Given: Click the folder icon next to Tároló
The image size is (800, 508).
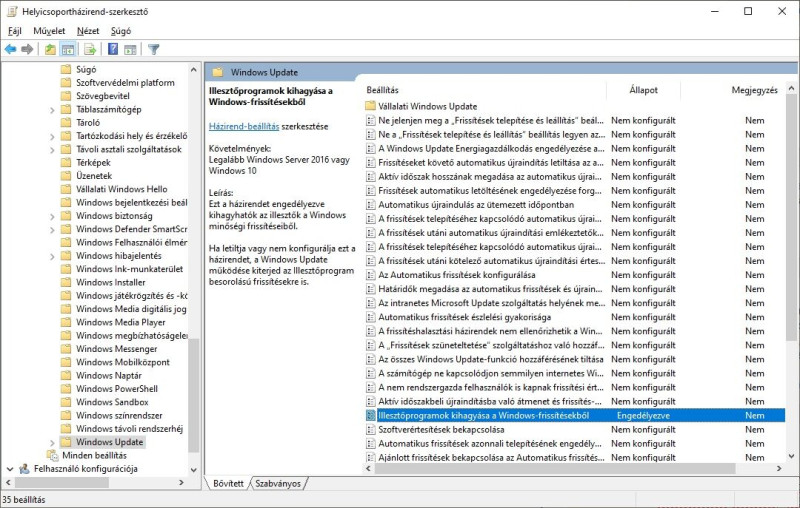Looking at the screenshot, I should point(66,122).
